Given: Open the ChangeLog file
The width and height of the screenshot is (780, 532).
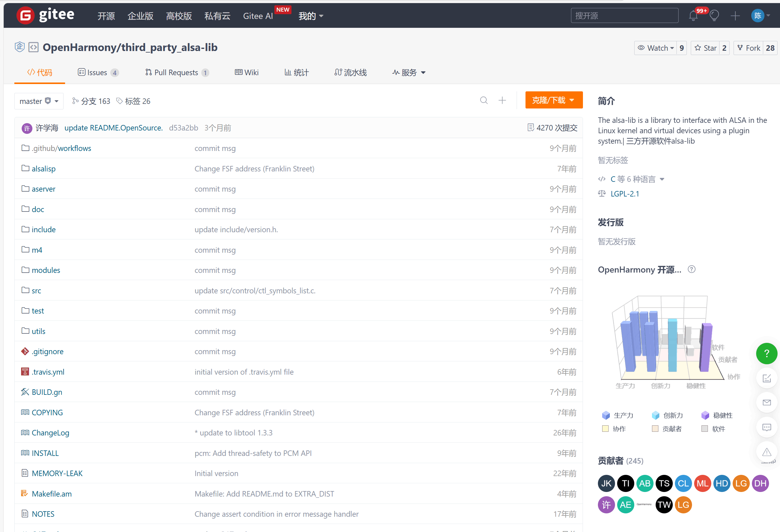Looking at the screenshot, I should pyautogui.click(x=50, y=433).
